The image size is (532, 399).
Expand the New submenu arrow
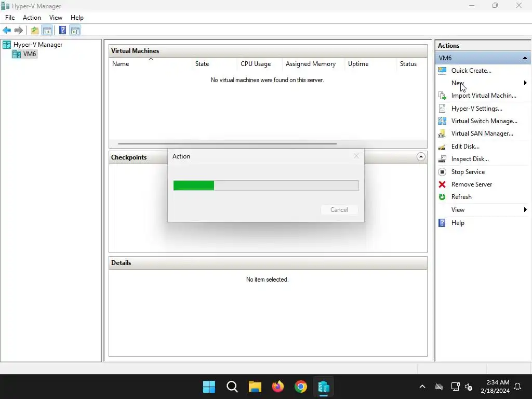click(525, 83)
